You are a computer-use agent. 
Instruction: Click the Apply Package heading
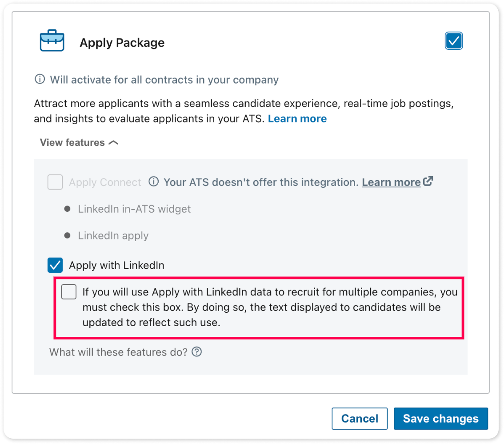click(x=122, y=42)
